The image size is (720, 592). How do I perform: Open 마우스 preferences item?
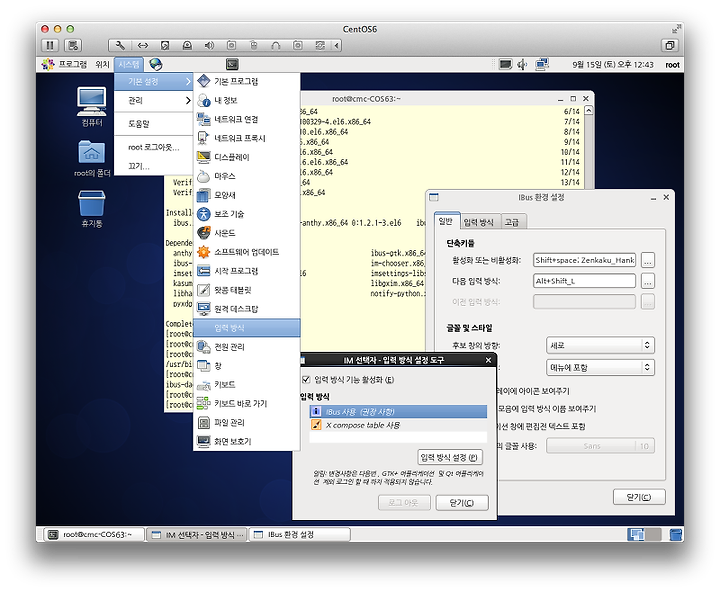click(x=247, y=176)
